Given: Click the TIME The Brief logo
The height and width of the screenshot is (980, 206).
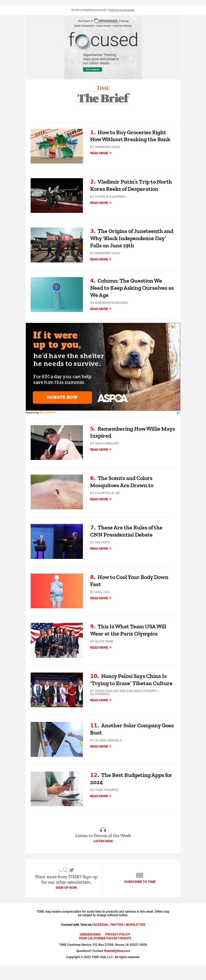Looking at the screenshot, I should (103, 95).
